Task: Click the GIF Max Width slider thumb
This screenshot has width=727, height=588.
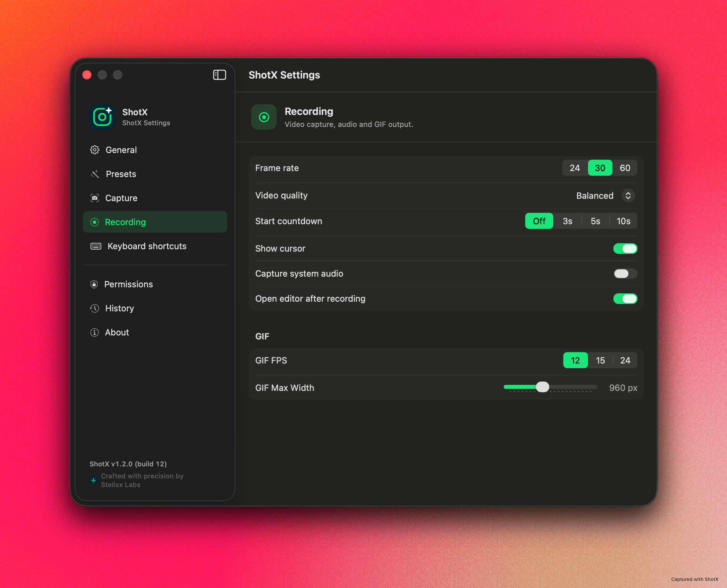Action: click(542, 387)
